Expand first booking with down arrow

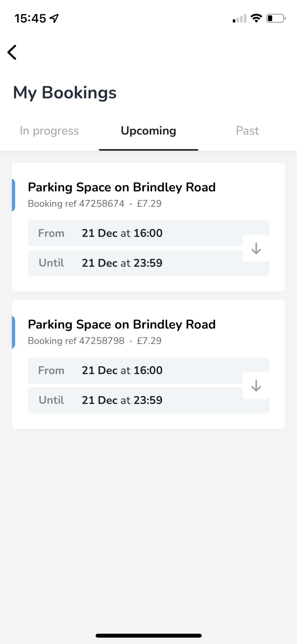256,249
